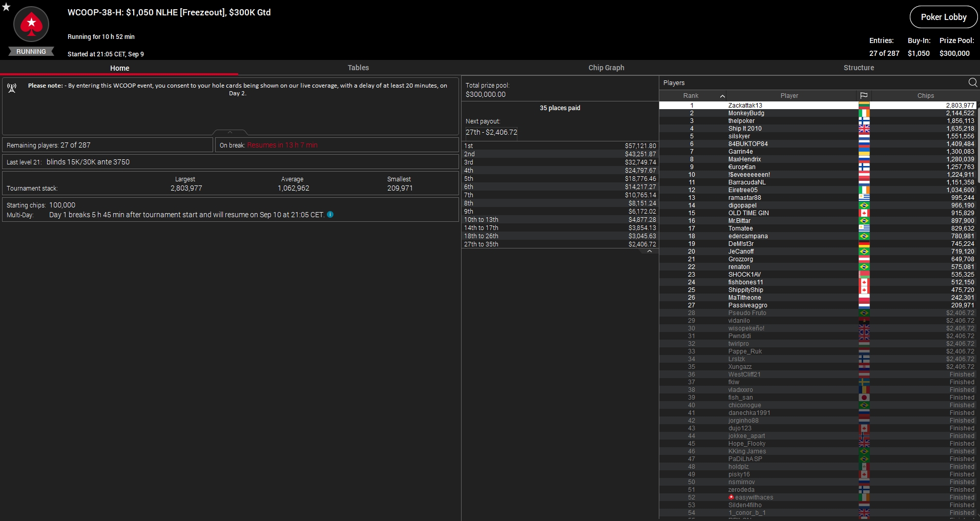Click the flag next to MonkeyBudg
Viewport: 980px width, 521px height.
pyautogui.click(x=864, y=113)
